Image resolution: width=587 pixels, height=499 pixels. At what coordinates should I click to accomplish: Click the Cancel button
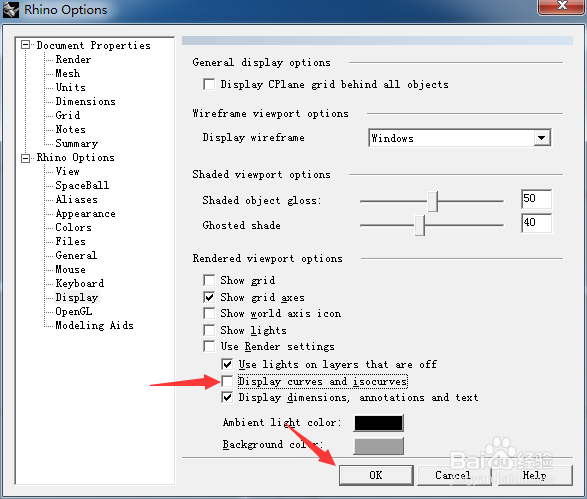453,475
